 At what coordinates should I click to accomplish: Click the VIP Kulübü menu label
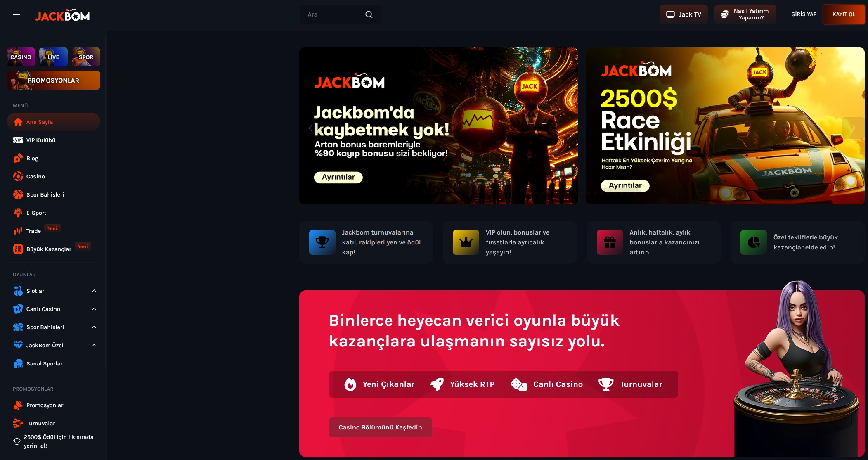pos(41,140)
